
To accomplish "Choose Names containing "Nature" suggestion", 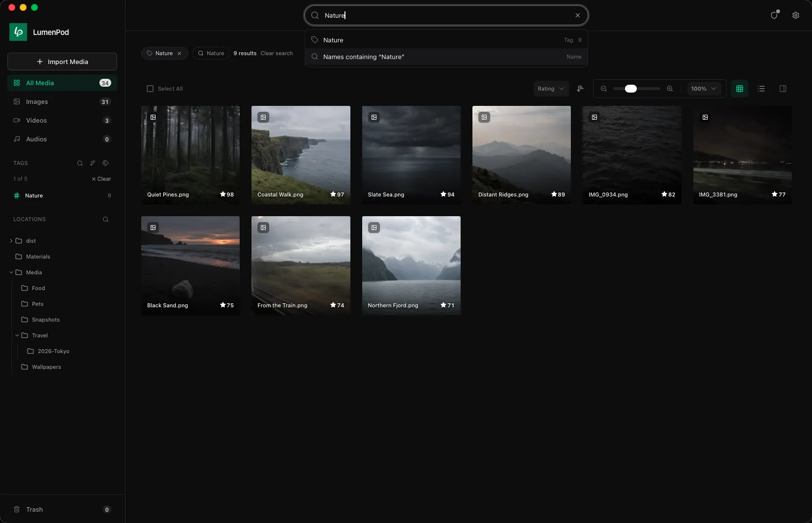I will click(446, 57).
